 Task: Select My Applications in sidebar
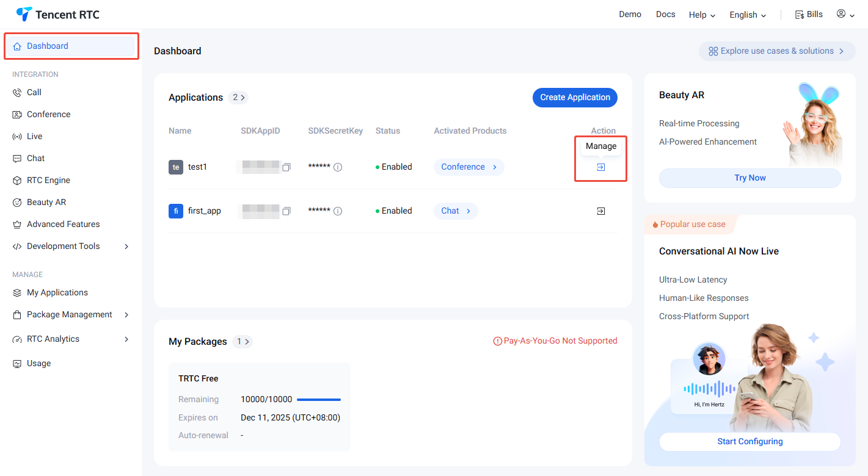tap(57, 293)
